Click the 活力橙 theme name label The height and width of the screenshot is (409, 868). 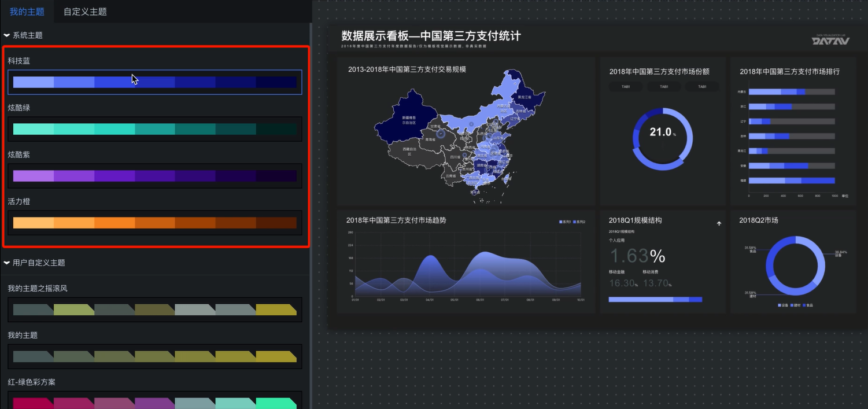coord(19,201)
